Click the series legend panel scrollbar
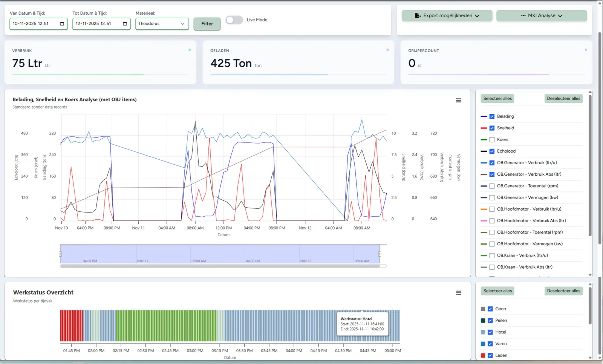The image size is (603, 364). [x=590, y=166]
